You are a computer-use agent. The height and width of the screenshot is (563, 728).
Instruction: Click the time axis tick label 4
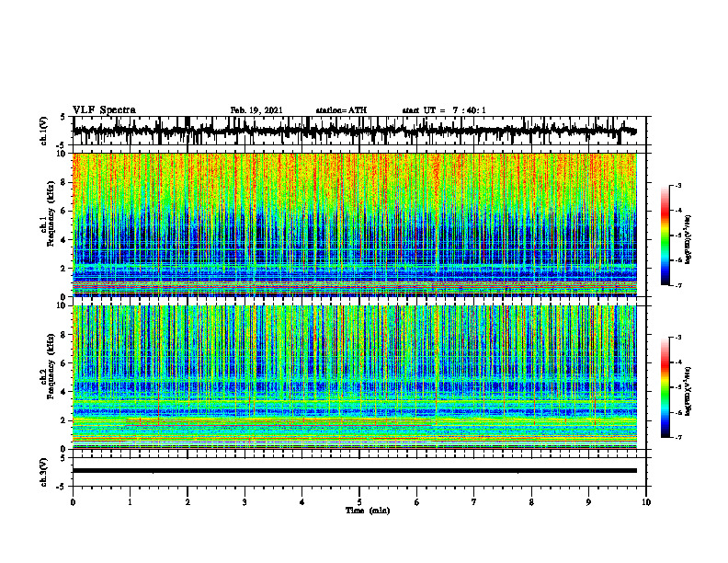[x=302, y=502]
